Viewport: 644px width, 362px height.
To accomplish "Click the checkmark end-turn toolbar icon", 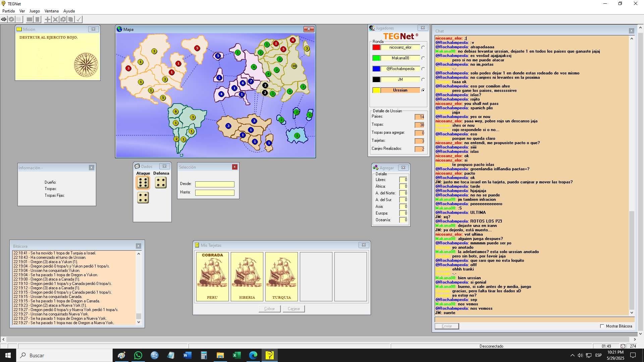I will 78,19.
